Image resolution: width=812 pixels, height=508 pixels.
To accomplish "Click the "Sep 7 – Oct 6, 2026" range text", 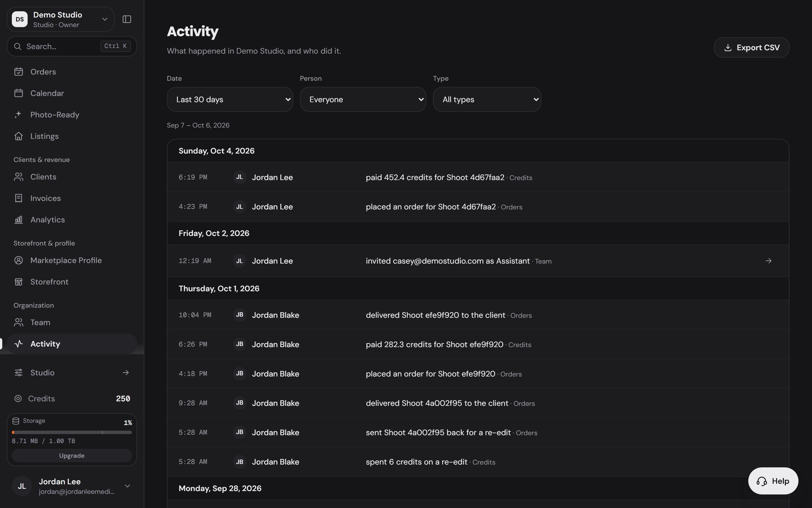I will [198, 125].
